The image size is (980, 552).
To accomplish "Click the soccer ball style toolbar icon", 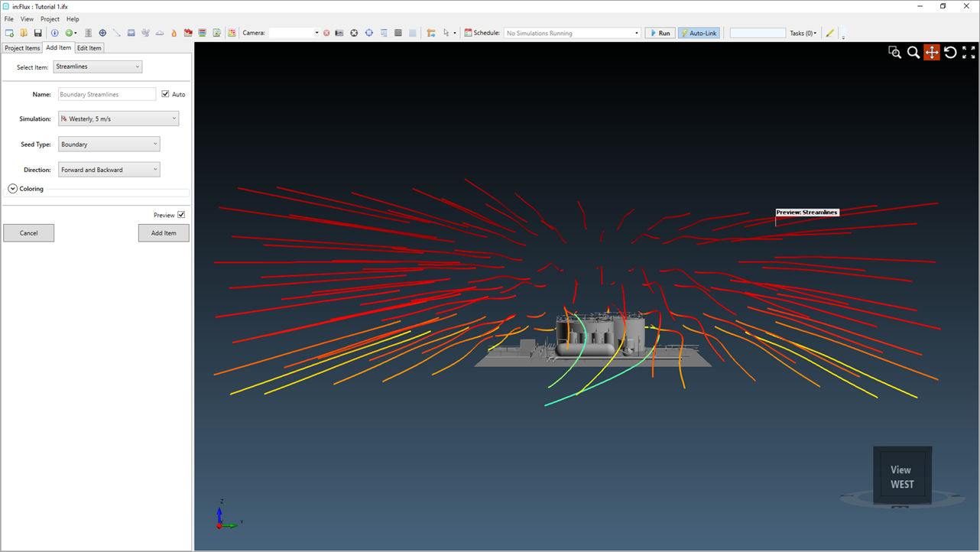I will click(354, 33).
